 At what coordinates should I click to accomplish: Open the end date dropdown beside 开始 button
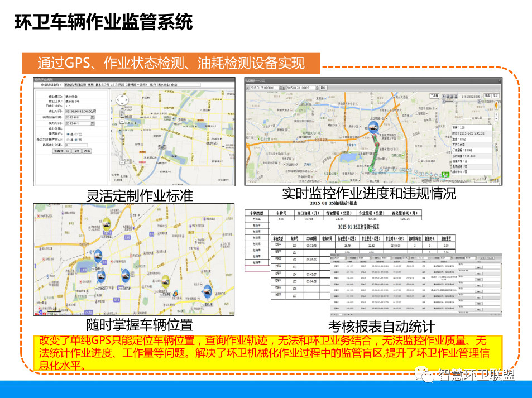(x=317, y=88)
